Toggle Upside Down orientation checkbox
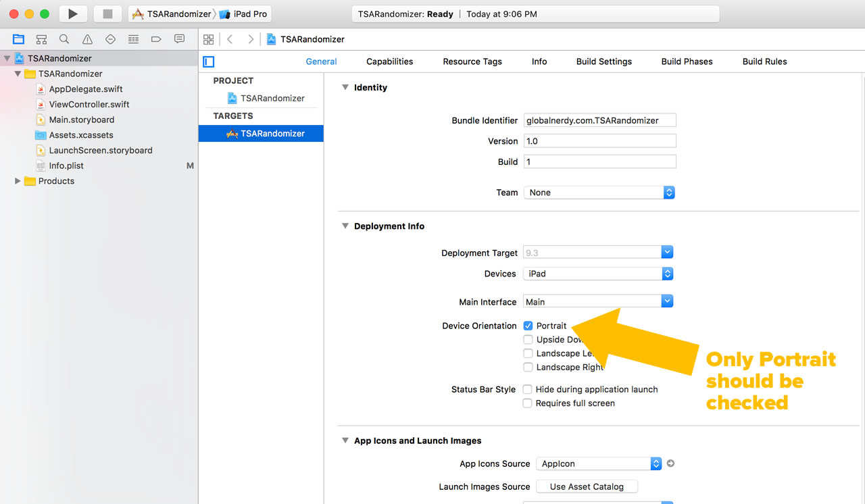The image size is (865, 504). click(x=528, y=340)
